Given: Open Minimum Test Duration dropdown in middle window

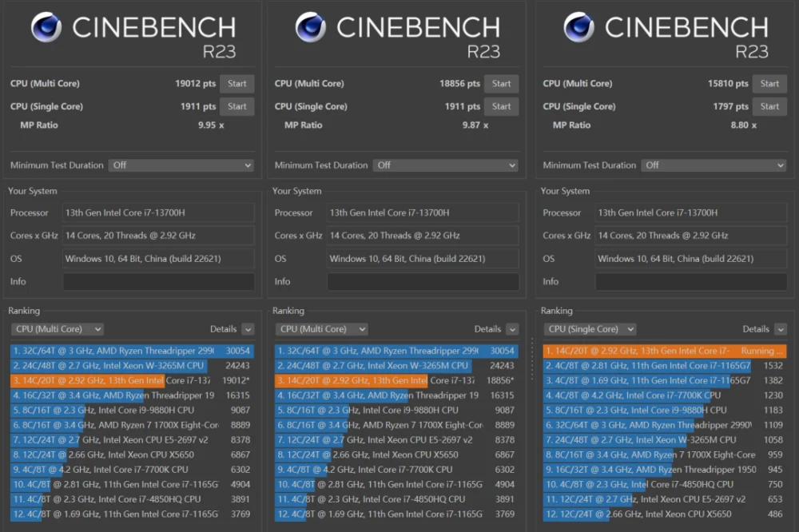Looking at the screenshot, I should point(446,165).
